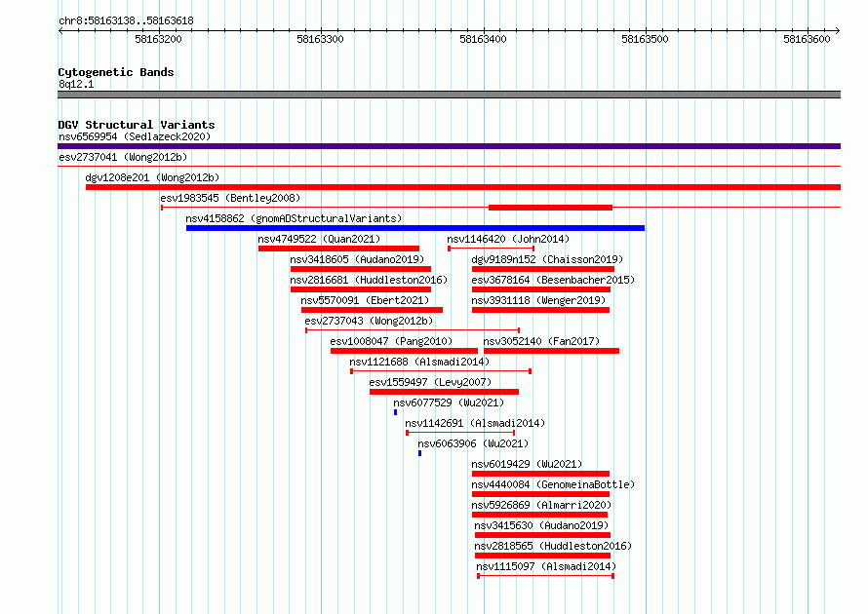This screenshot has height=614, width=868.
Task: Open esv1559497 (Levy2007) label
Action: (430, 382)
